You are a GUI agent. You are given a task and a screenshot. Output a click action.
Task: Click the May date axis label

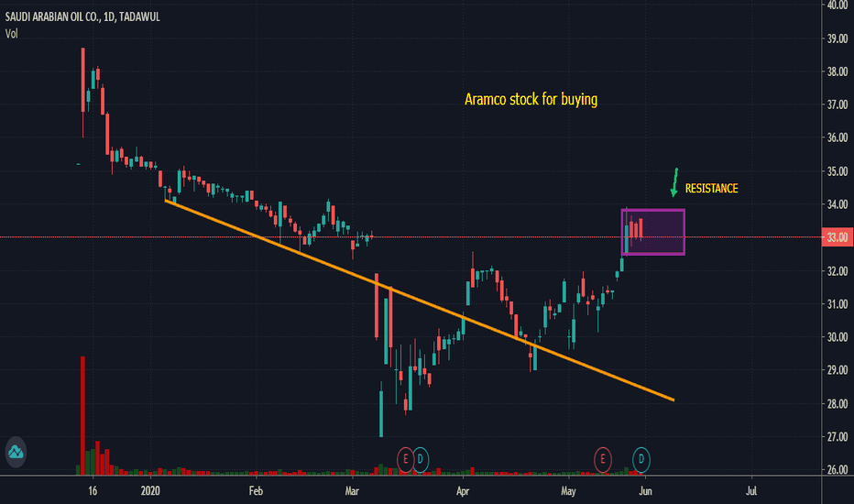568,491
